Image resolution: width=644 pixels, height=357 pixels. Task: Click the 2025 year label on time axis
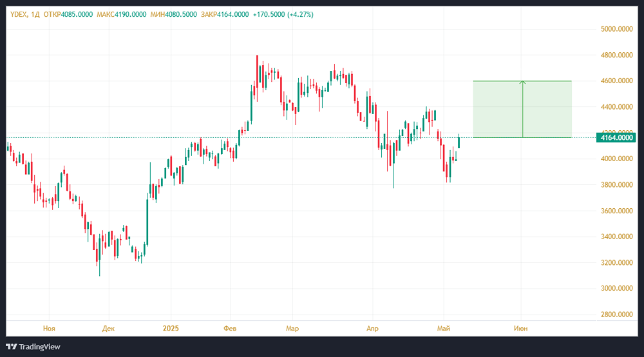click(171, 328)
